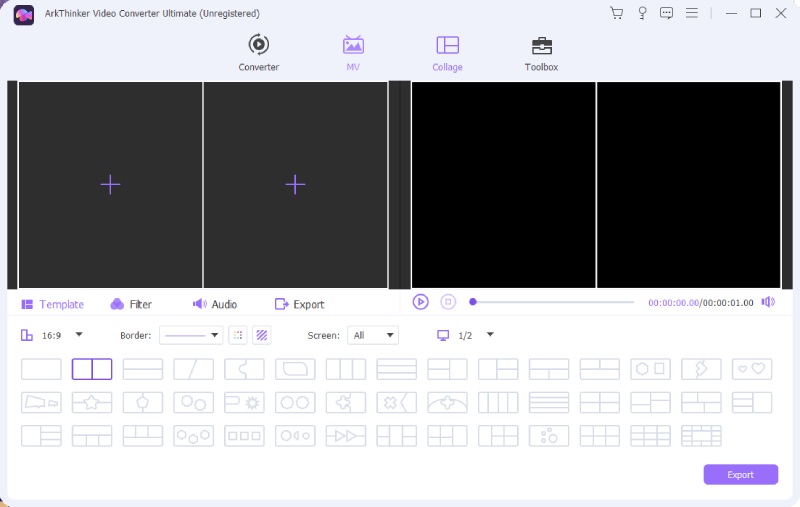Choose the puzzle-edge split template

(244, 369)
